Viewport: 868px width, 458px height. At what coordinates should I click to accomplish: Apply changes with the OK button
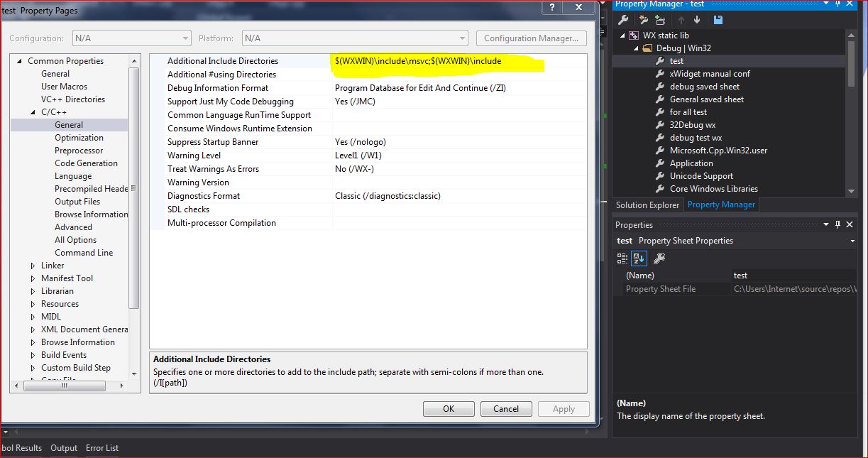(449, 408)
